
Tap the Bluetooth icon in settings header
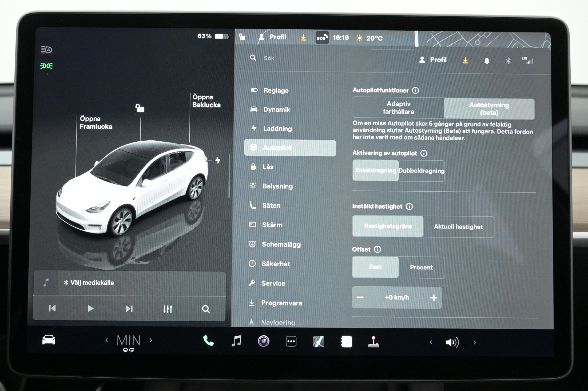pyautogui.click(x=508, y=61)
